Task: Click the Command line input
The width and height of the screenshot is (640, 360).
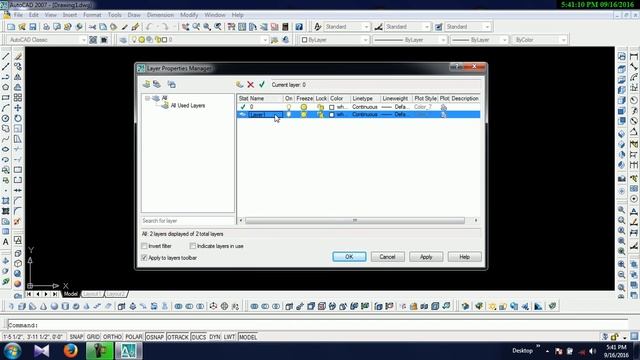Action: point(318,325)
